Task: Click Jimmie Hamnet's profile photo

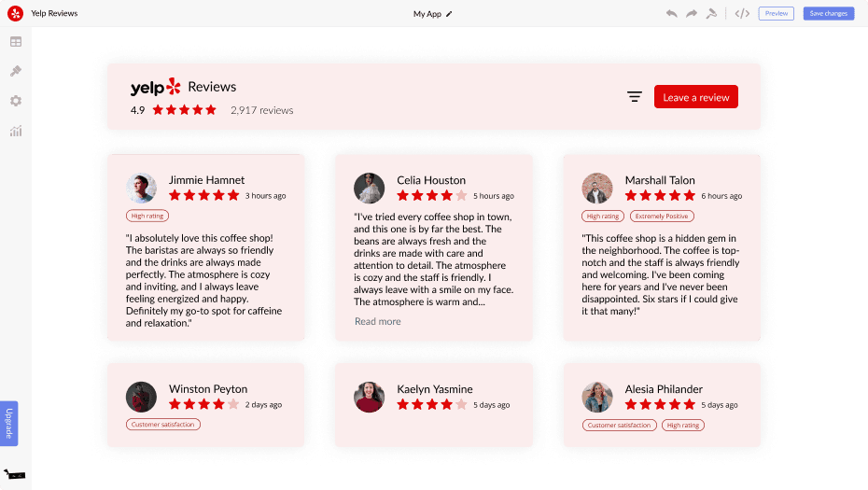Action: (x=141, y=189)
